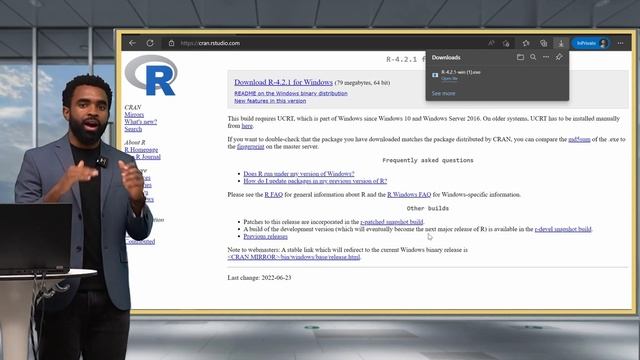Open the Previous releases link
The image size is (640, 360).
tap(265, 237)
